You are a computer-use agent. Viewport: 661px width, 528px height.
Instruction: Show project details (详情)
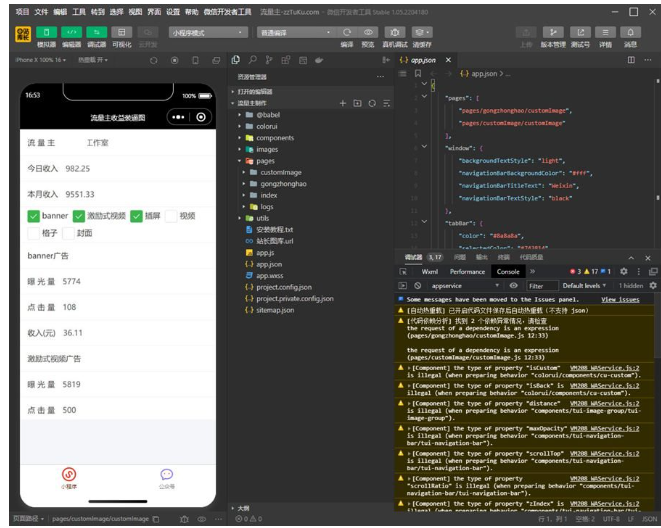click(605, 32)
